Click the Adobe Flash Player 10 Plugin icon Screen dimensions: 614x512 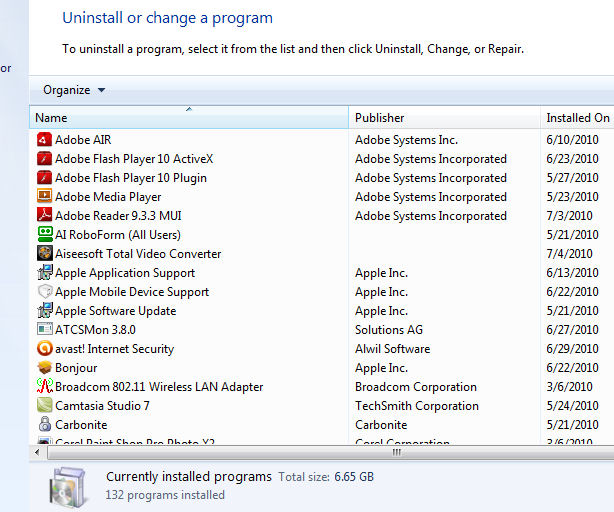(x=44, y=177)
